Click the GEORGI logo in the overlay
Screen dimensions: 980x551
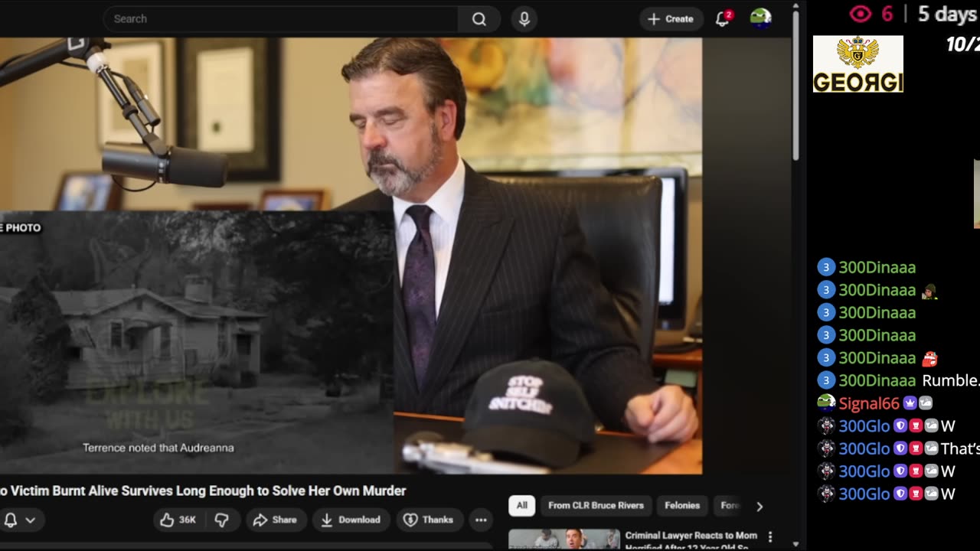858,64
